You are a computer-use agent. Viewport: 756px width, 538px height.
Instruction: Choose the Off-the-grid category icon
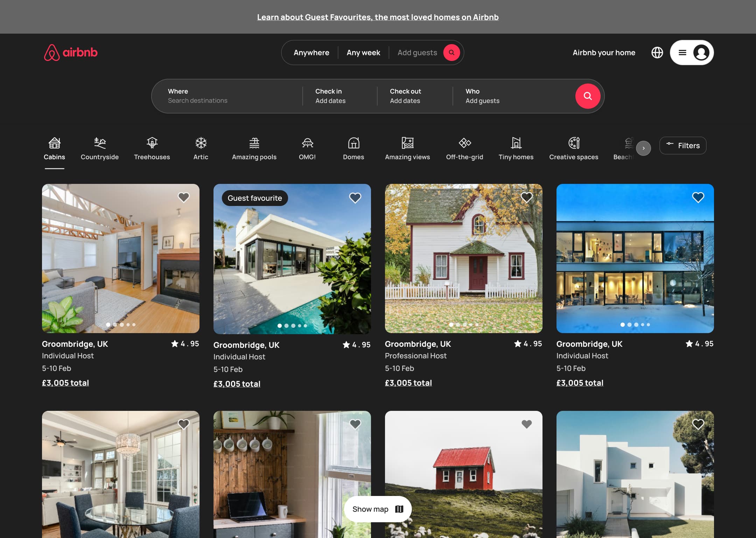(x=465, y=143)
